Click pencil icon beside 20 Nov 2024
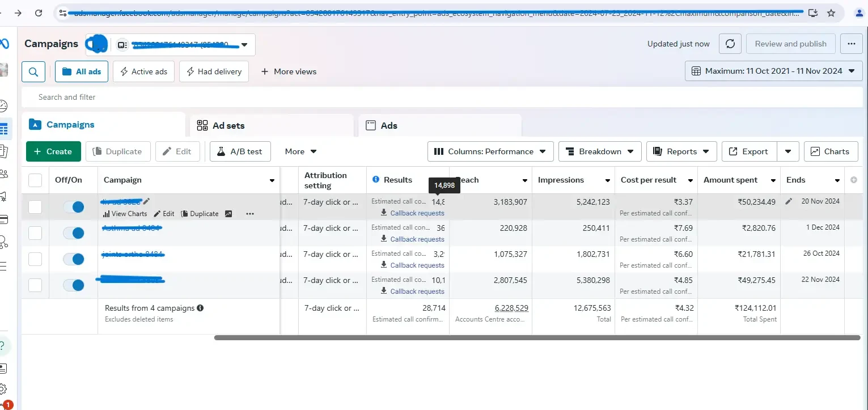868x410 pixels. coord(789,201)
